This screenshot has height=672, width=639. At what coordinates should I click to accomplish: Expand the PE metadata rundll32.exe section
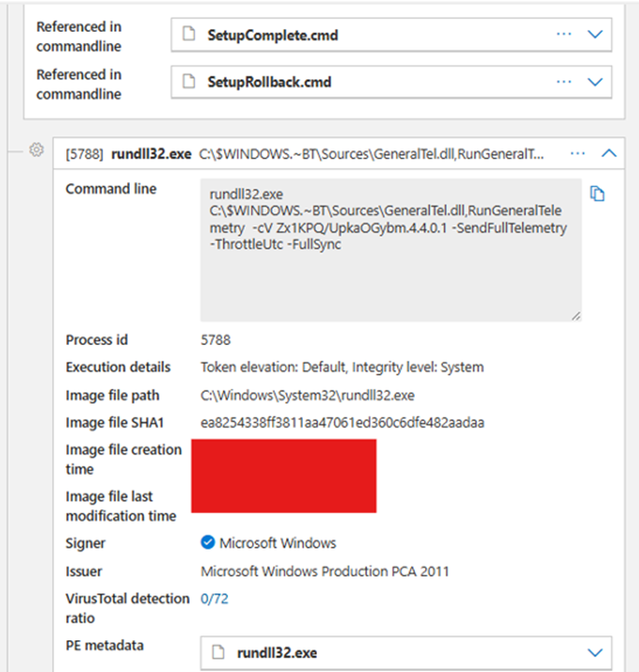click(x=595, y=652)
